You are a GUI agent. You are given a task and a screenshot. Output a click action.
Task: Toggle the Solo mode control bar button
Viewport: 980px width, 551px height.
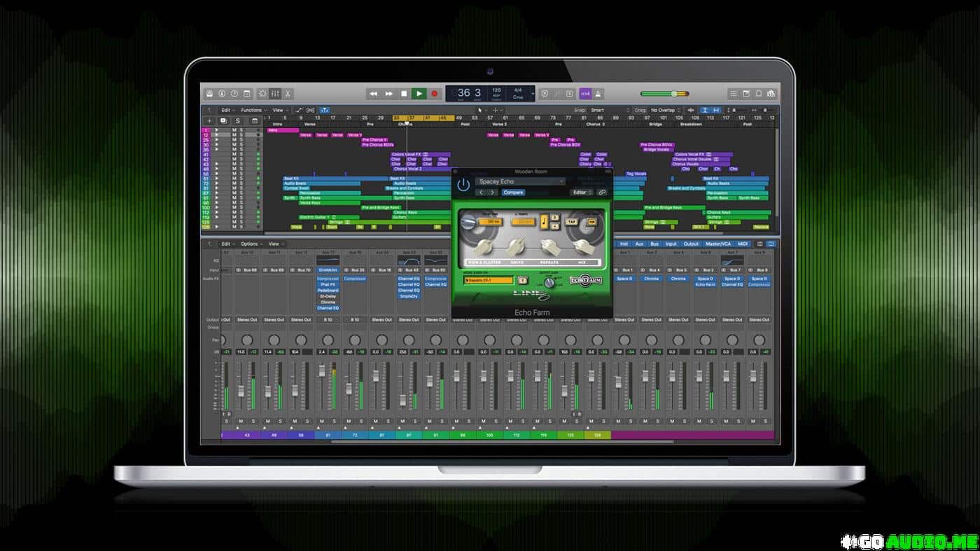tap(569, 94)
